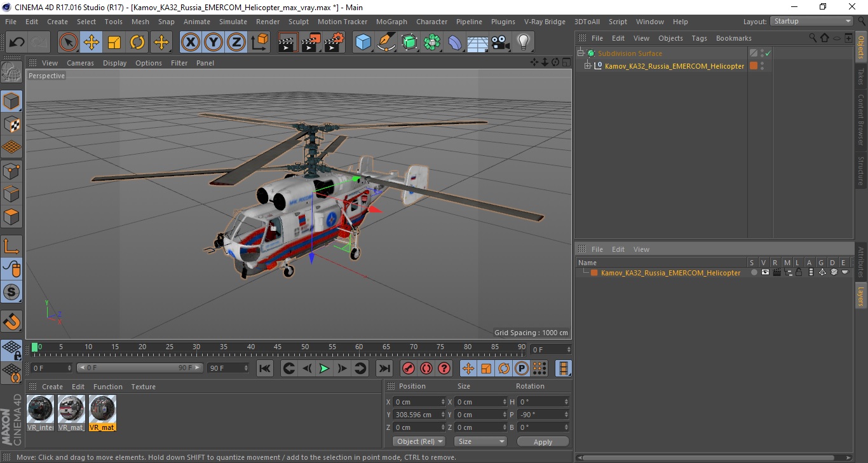
Task: Toggle X axis lock
Action: tap(190, 43)
